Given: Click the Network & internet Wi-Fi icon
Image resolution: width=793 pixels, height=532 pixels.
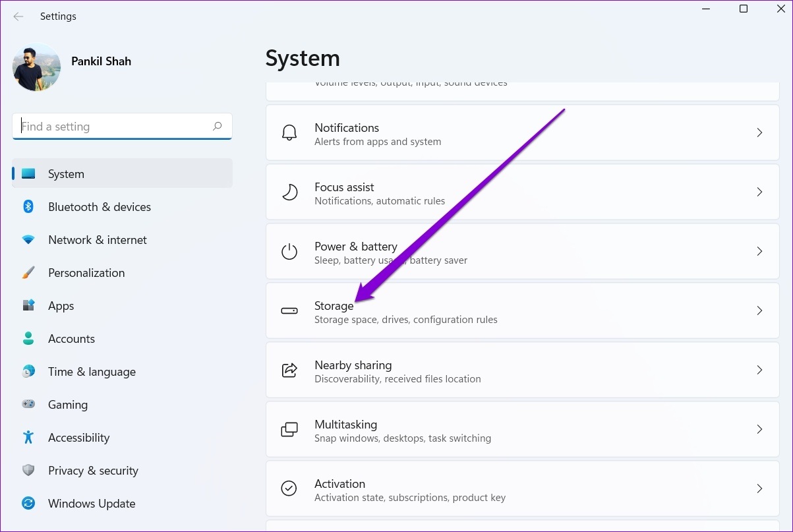Looking at the screenshot, I should coord(28,240).
